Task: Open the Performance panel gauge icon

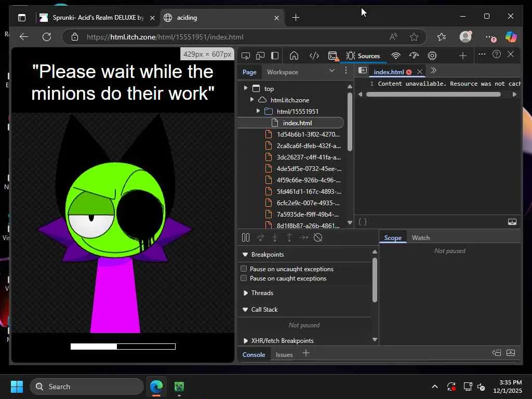Action: pyautogui.click(x=414, y=56)
